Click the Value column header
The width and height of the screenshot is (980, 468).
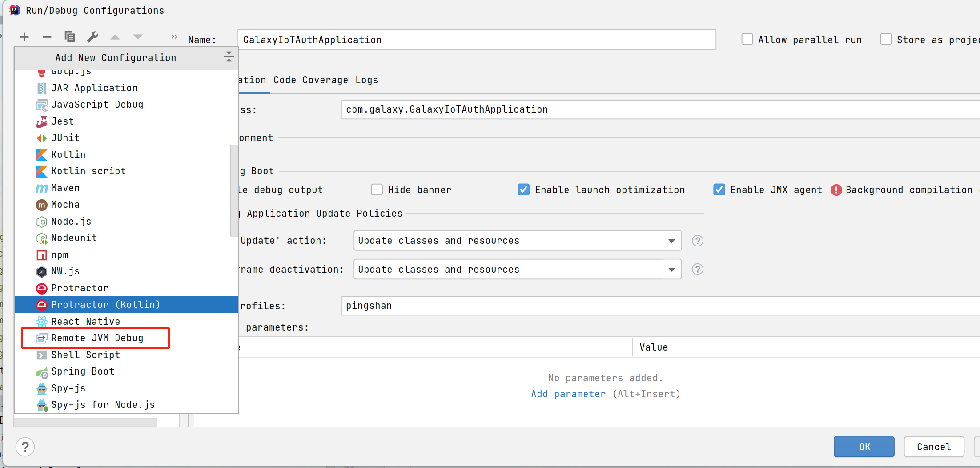[654, 347]
